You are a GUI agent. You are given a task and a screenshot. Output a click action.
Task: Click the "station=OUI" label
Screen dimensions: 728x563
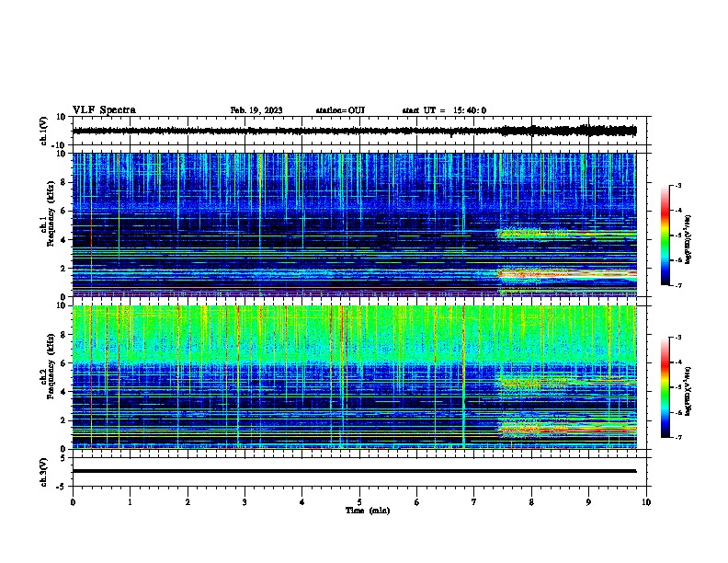[x=340, y=110]
